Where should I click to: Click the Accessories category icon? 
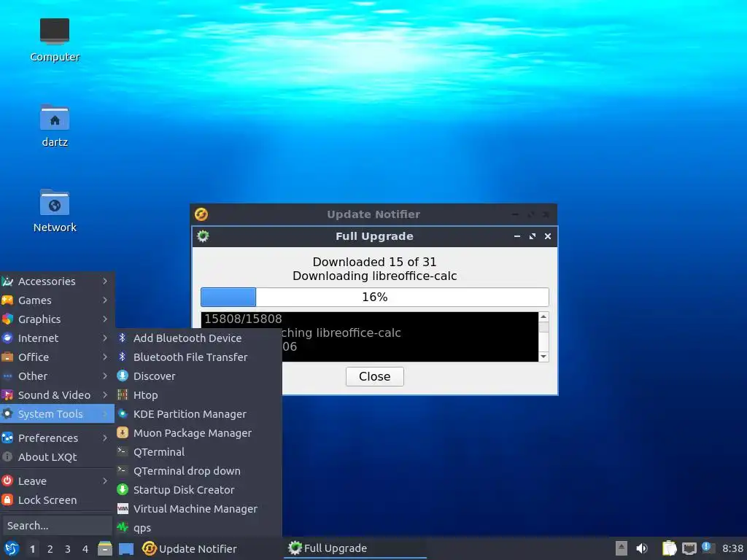[7, 281]
